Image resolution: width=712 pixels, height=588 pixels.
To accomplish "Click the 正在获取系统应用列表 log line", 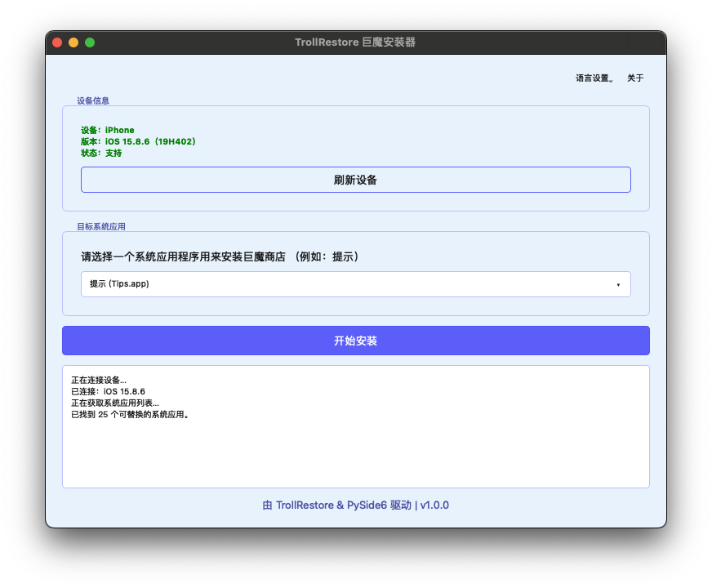I will (115, 403).
